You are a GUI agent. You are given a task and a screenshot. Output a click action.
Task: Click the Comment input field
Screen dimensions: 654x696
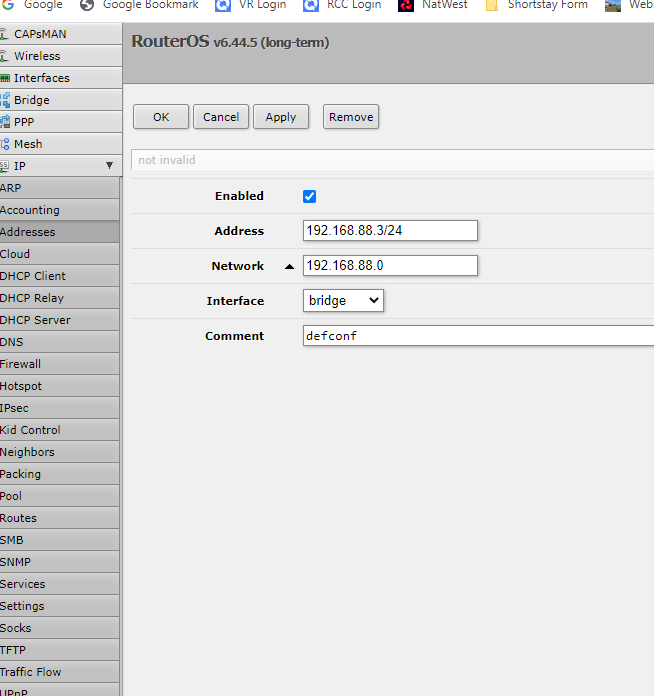[x=479, y=336]
